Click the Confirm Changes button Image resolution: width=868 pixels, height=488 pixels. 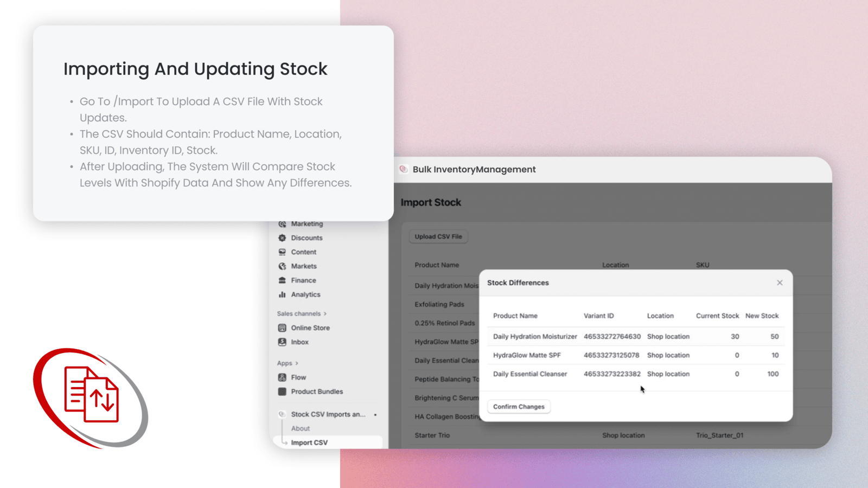pos(518,406)
